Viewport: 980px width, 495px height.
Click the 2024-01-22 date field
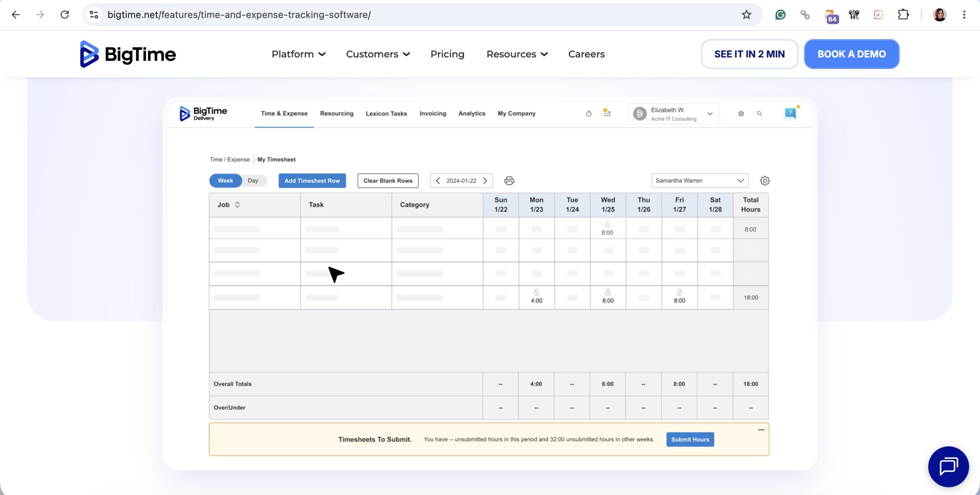tap(461, 181)
